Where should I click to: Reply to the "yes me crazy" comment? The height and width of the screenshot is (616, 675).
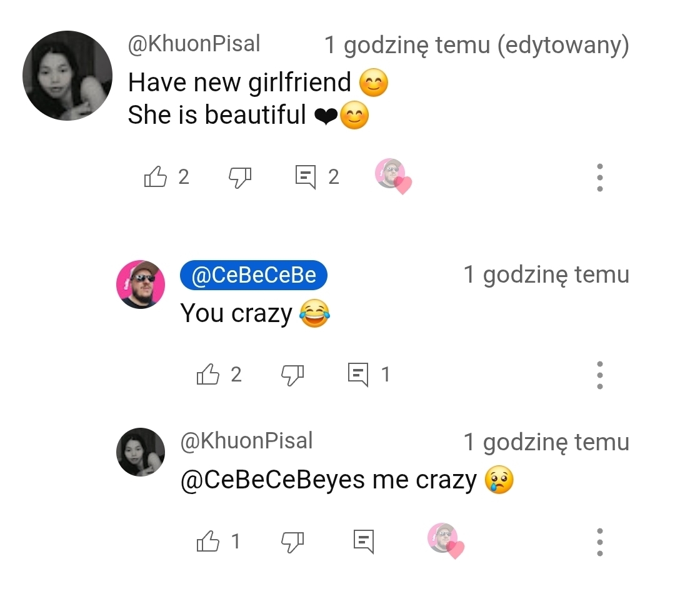tap(364, 541)
